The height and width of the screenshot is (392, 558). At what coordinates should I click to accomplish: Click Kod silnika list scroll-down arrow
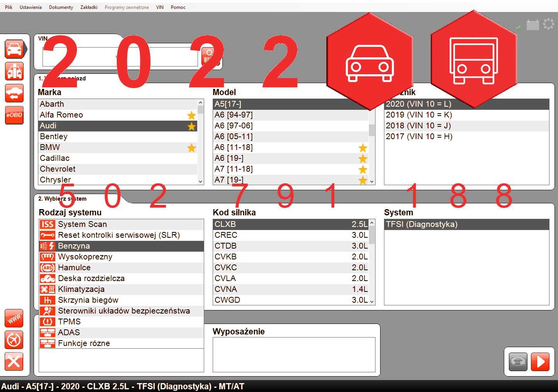(x=372, y=302)
